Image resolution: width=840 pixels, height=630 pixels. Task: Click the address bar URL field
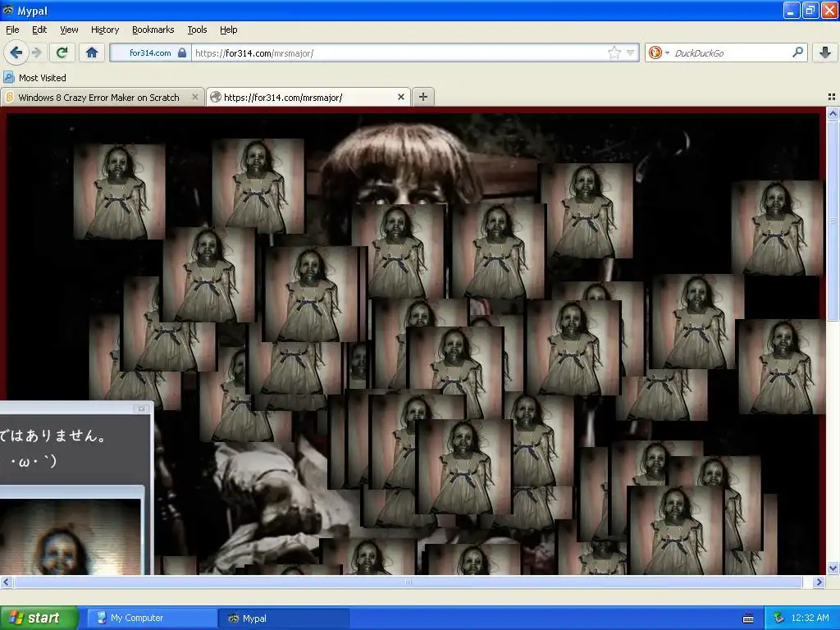click(399, 52)
